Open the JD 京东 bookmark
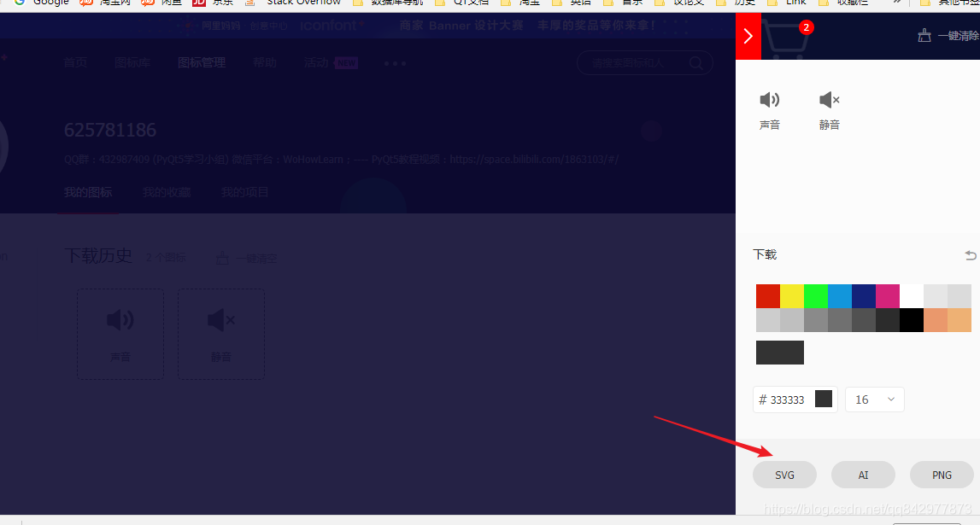The image size is (980, 525). click(213, 3)
